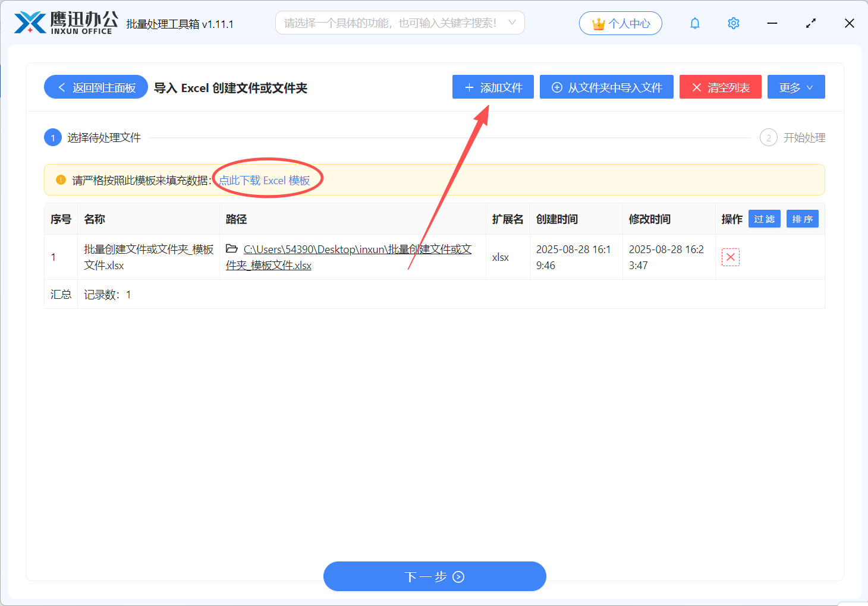Delete the file row with red X icon
Viewport: 868px width, 606px height.
pos(730,257)
